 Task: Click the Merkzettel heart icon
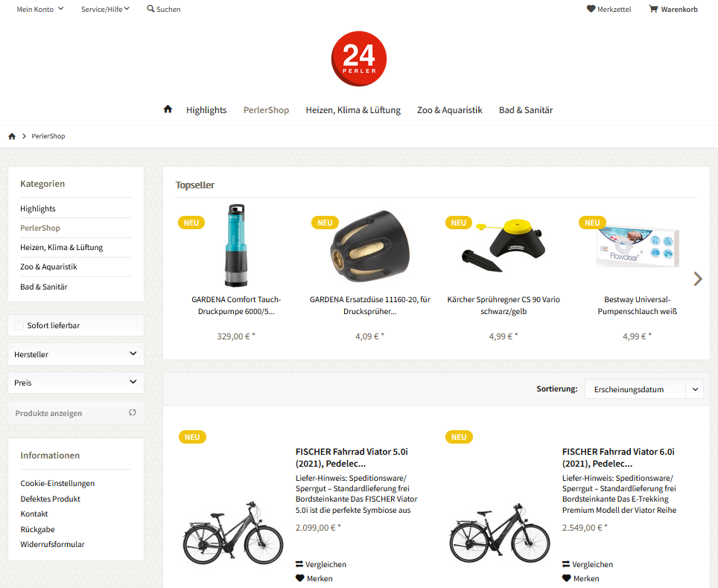click(591, 9)
